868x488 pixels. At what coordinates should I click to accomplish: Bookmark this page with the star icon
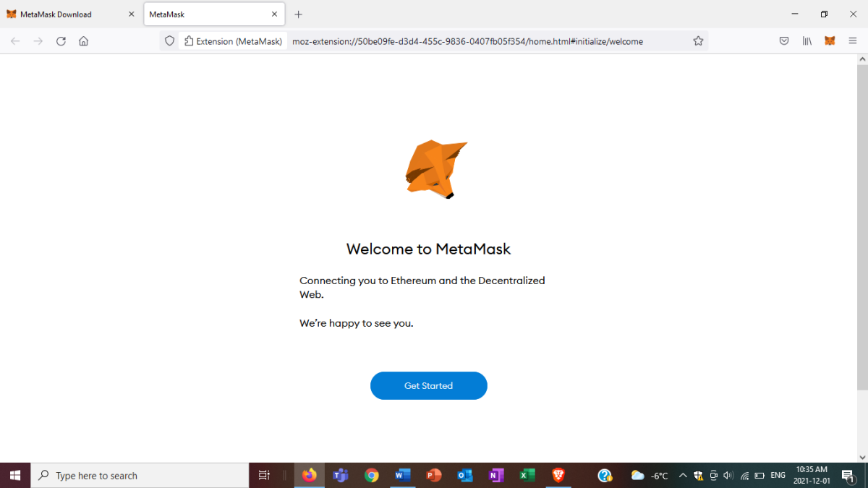click(698, 41)
